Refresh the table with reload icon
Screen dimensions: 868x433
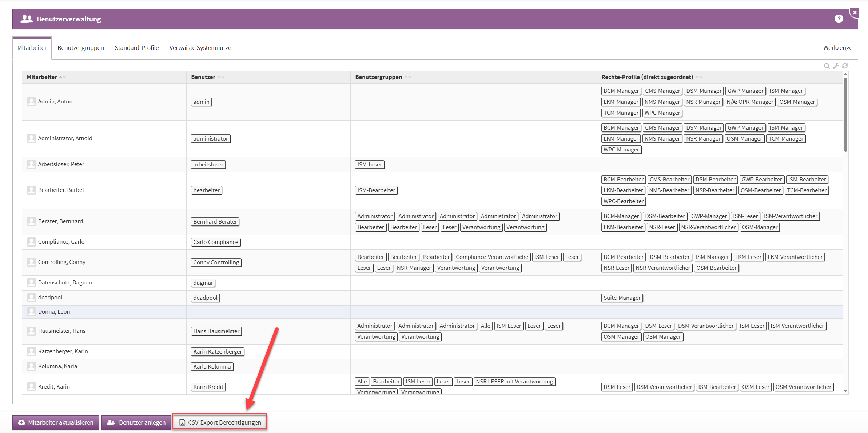point(845,66)
